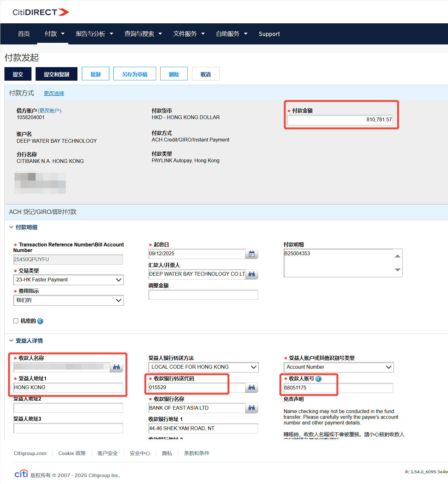Open 受益人银行转送方法 dropdown
This screenshot has width=448, height=484.
click(203, 367)
